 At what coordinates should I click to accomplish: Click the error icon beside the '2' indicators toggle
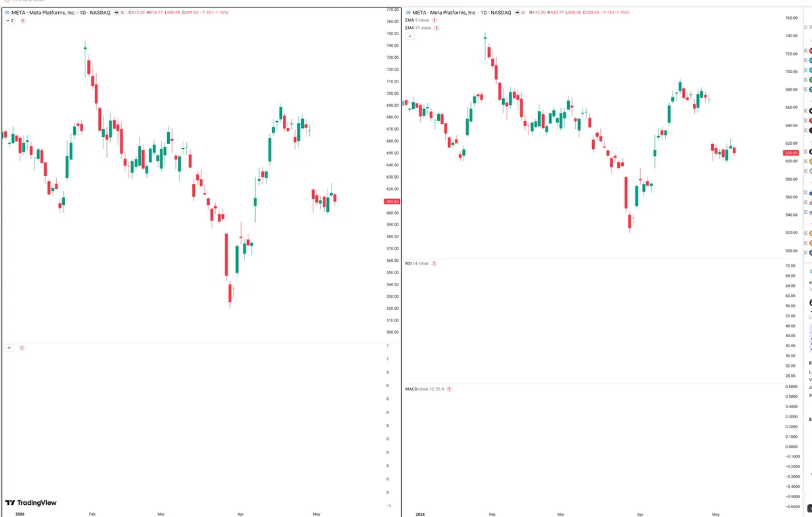[x=23, y=21]
